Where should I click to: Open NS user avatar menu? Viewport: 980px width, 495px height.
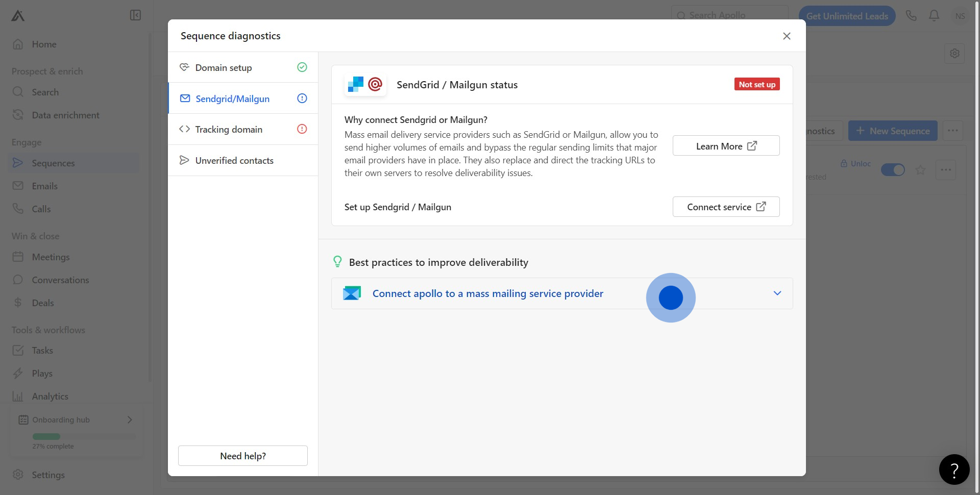960,16
